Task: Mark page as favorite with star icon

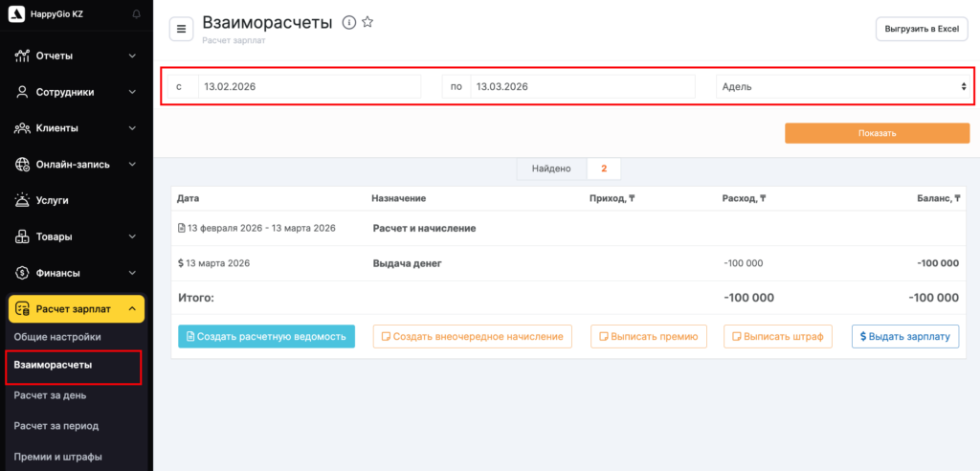Action: (367, 23)
